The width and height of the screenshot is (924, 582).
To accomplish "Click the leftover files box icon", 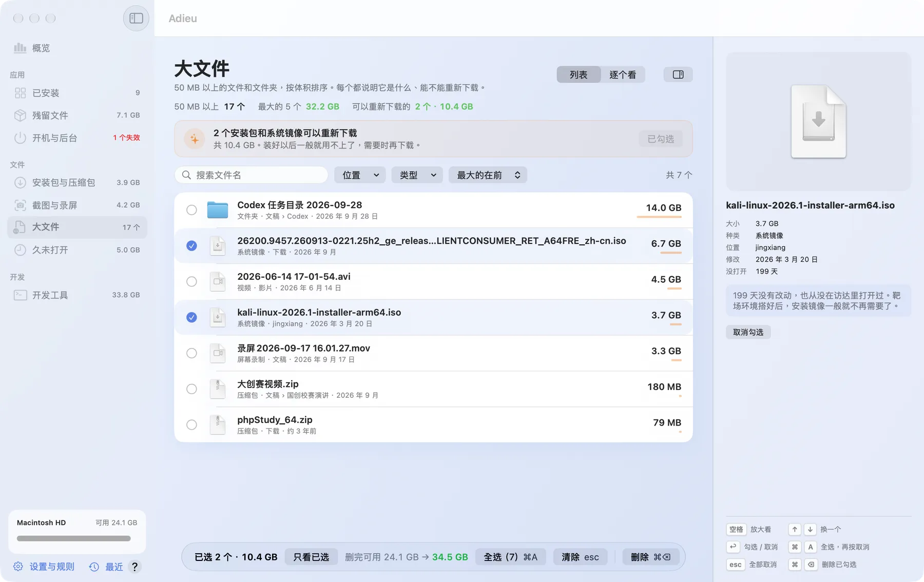I will (20, 115).
